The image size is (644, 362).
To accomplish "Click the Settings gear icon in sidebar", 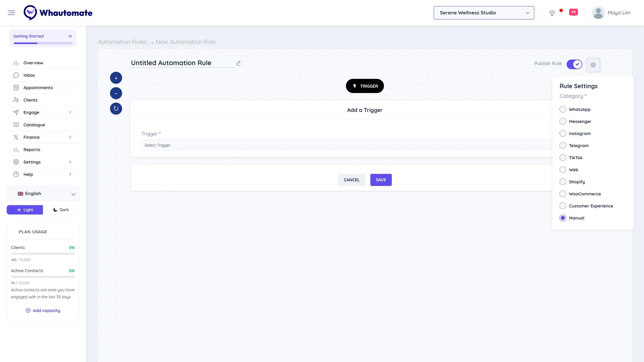I will pos(16,162).
